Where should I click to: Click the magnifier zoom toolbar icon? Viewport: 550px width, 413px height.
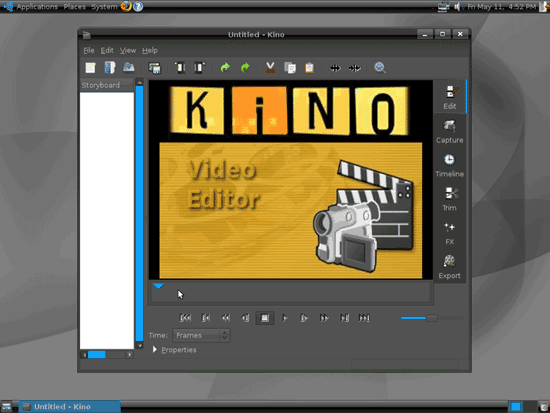(x=380, y=67)
